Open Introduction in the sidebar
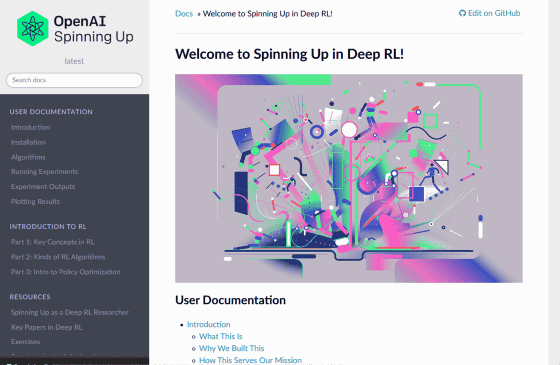Image resolution: width=560 pixels, height=365 pixels. click(x=30, y=127)
